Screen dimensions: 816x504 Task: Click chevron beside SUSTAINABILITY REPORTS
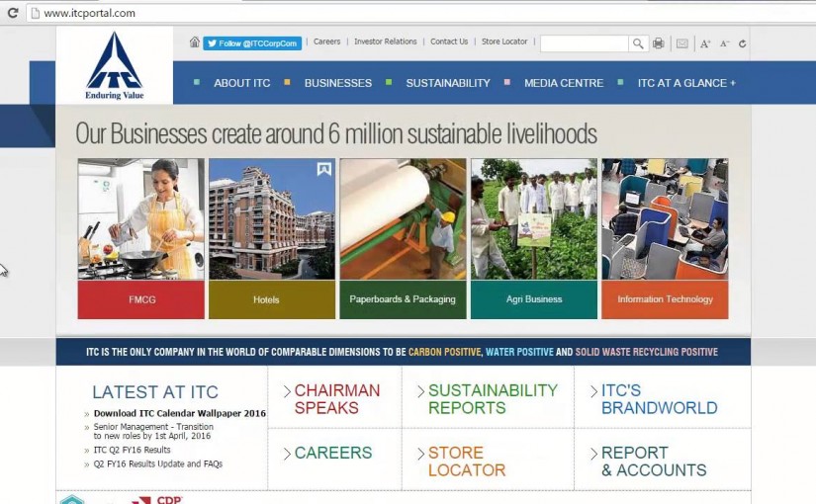coord(420,391)
